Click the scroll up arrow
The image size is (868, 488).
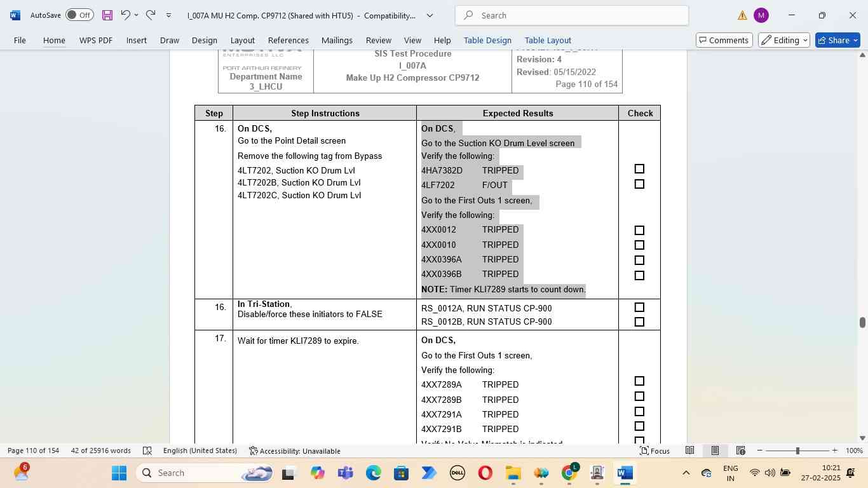point(862,55)
